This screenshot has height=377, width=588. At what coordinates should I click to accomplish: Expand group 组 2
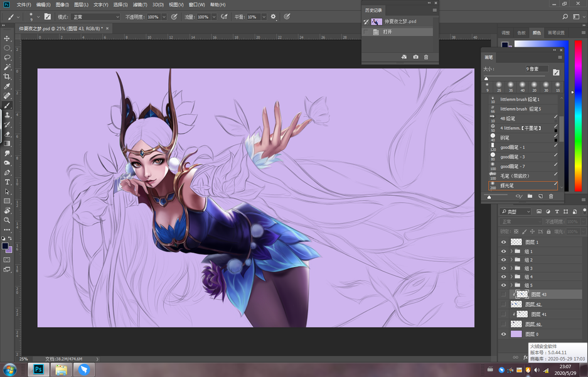[x=511, y=260]
